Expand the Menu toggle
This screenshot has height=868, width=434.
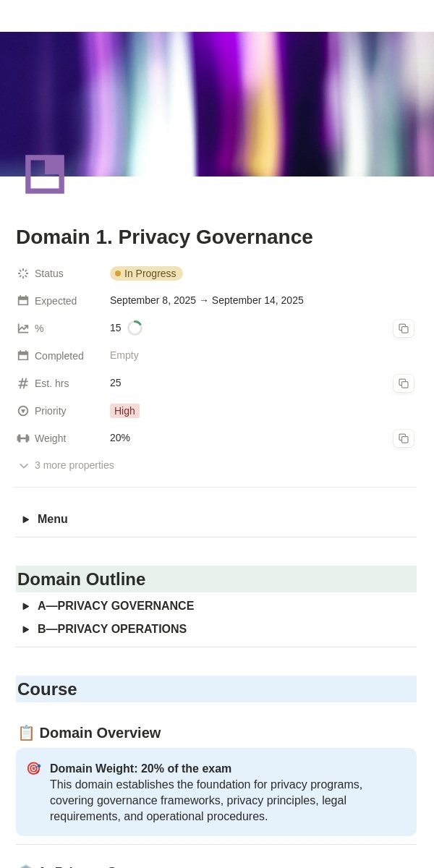point(26,519)
